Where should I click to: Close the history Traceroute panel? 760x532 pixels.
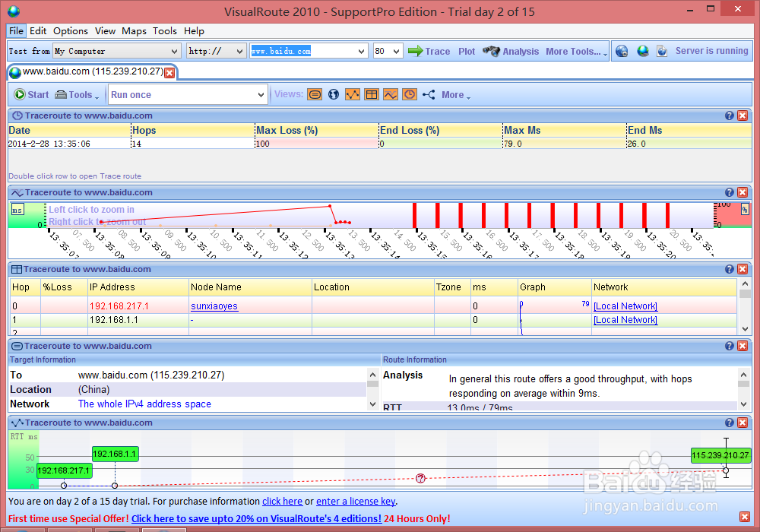(742, 116)
